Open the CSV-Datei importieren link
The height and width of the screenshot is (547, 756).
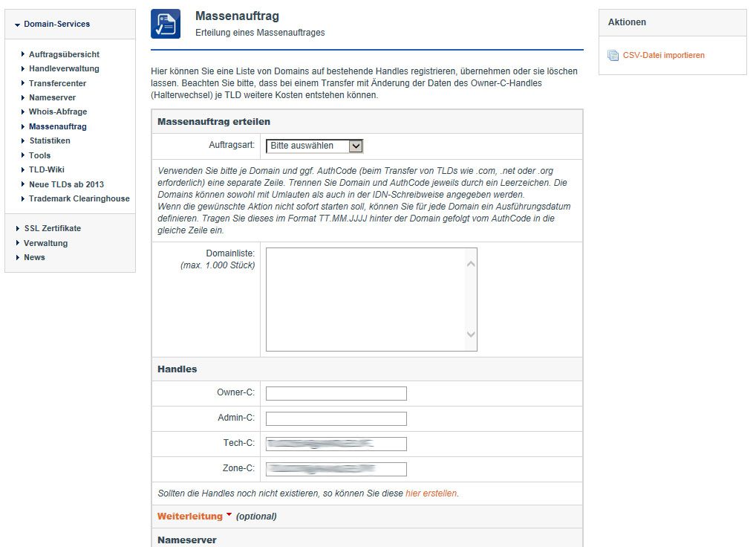tap(663, 56)
